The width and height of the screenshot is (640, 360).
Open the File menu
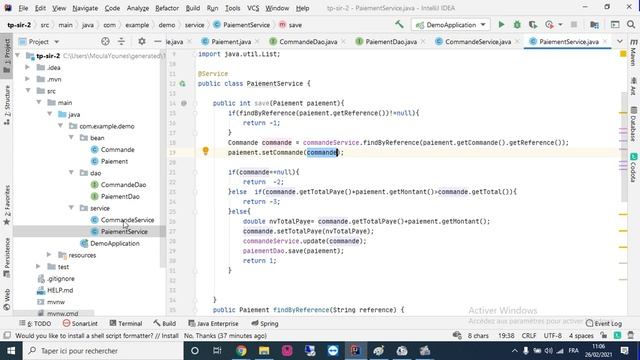coord(23,8)
